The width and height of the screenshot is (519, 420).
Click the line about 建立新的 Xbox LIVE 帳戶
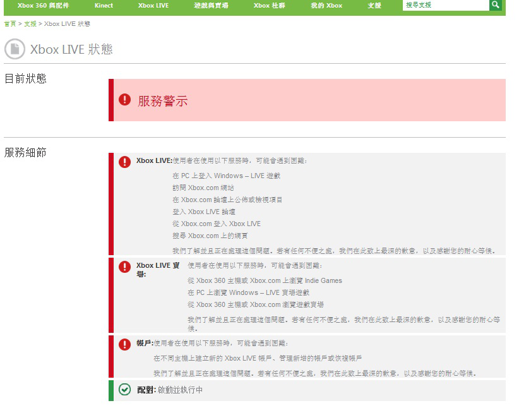click(x=258, y=358)
